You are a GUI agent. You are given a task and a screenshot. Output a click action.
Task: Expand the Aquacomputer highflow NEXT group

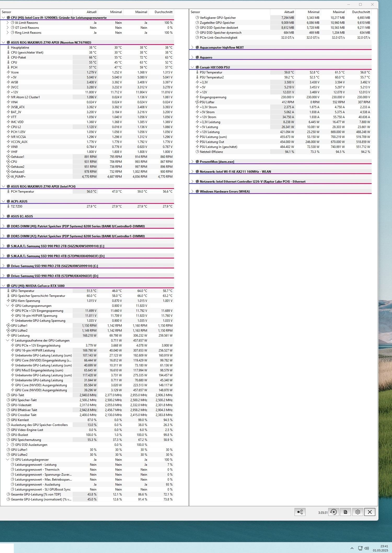pyautogui.click(x=192, y=47)
